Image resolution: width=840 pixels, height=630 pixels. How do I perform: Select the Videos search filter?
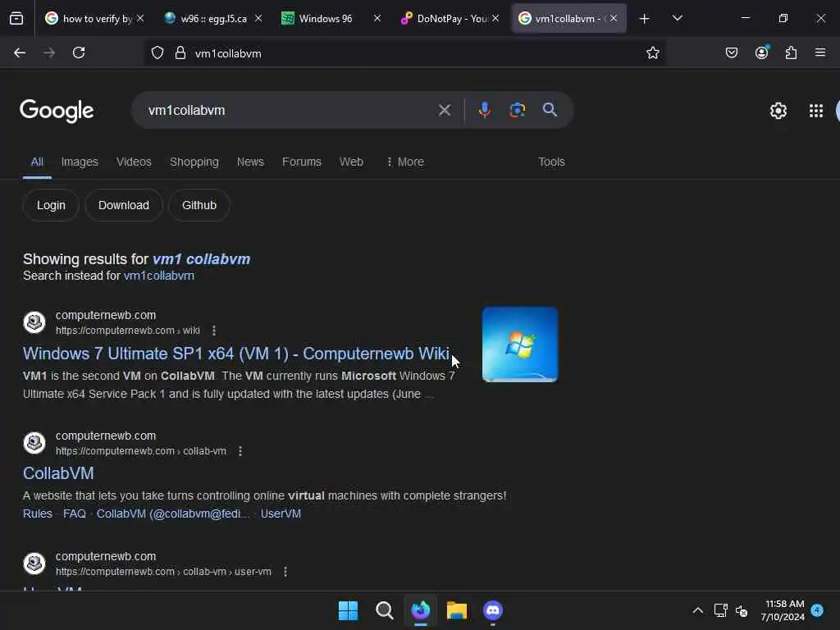134,162
